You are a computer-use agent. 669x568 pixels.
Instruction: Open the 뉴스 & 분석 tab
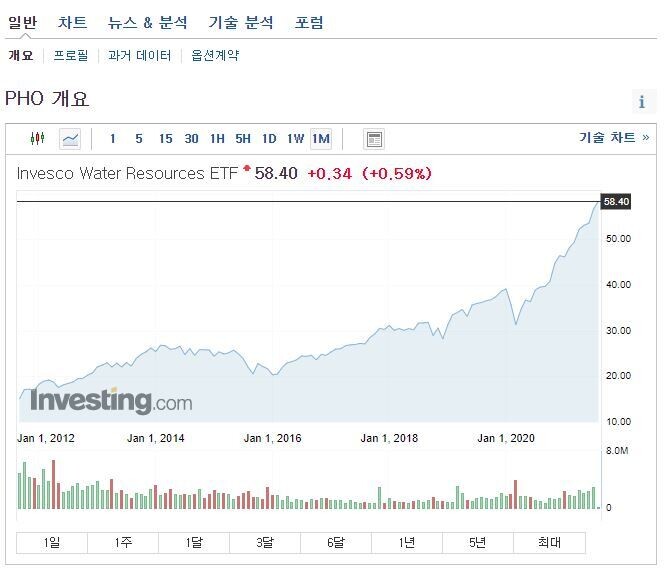tap(148, 22)
